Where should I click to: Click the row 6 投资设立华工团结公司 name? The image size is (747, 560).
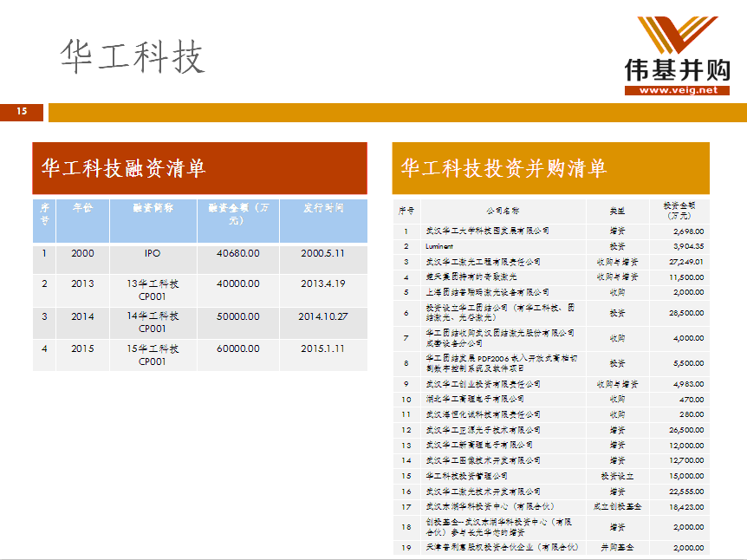pyautogui.click(x=500, y=313)
